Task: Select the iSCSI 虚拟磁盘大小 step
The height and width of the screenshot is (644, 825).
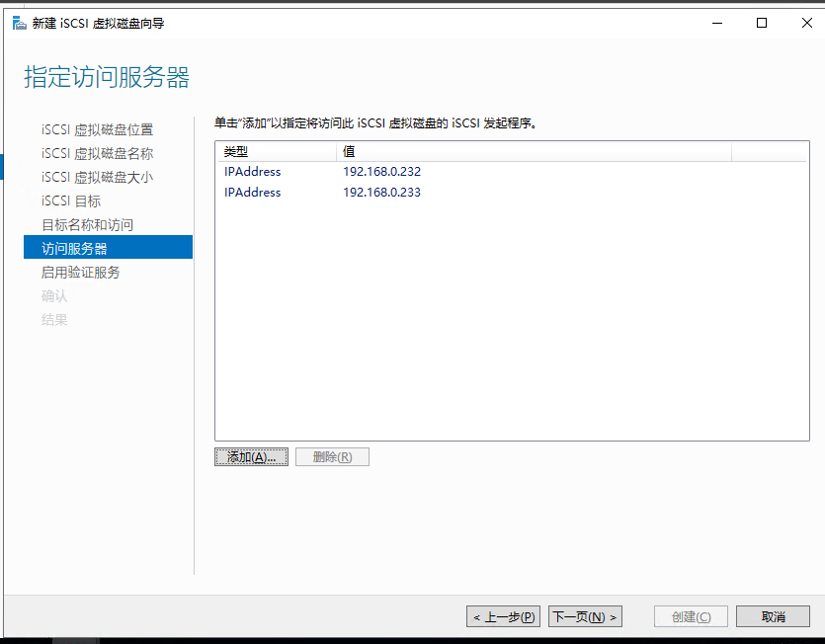Action: click(x=98, y=177)
